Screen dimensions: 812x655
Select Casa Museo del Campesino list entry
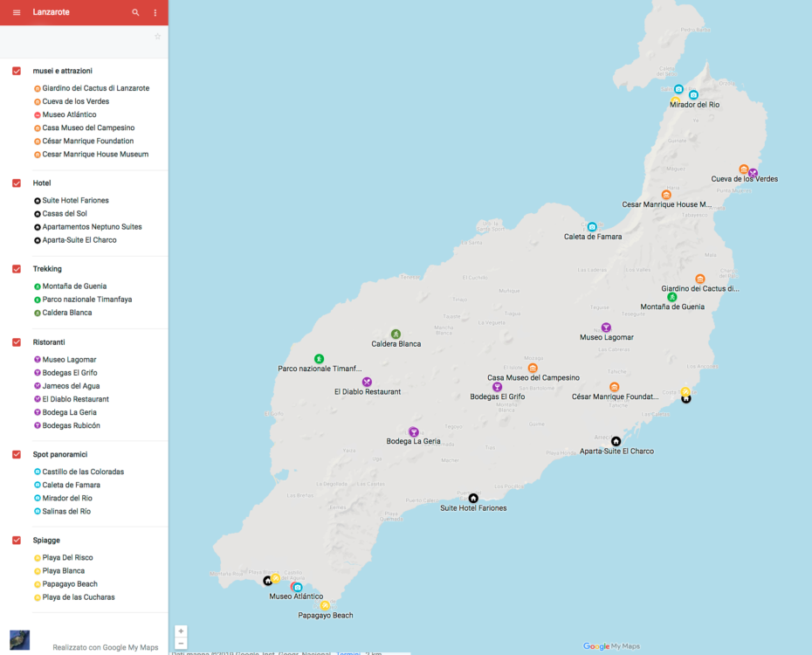pos(88,128)
